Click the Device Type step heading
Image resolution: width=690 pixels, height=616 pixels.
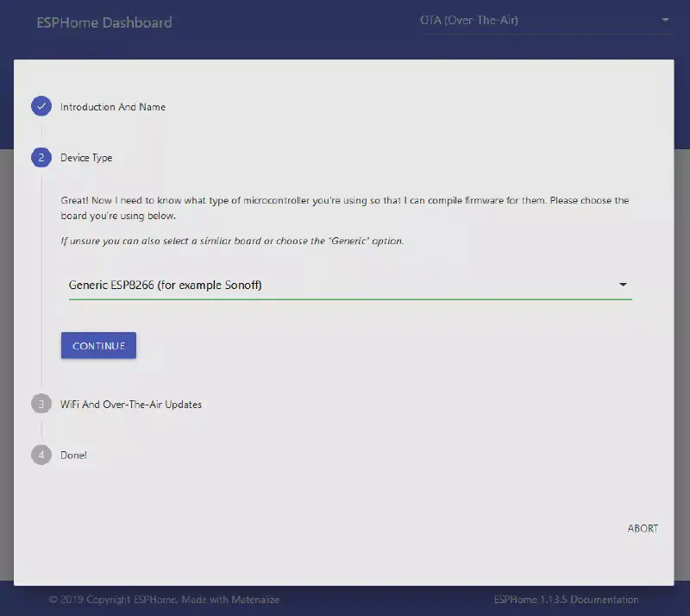click(x=86, y=158)
